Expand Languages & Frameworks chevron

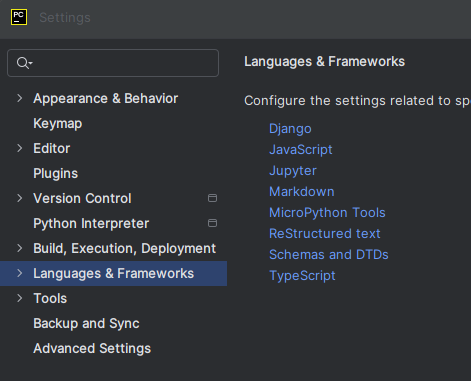tap(20, 273)
